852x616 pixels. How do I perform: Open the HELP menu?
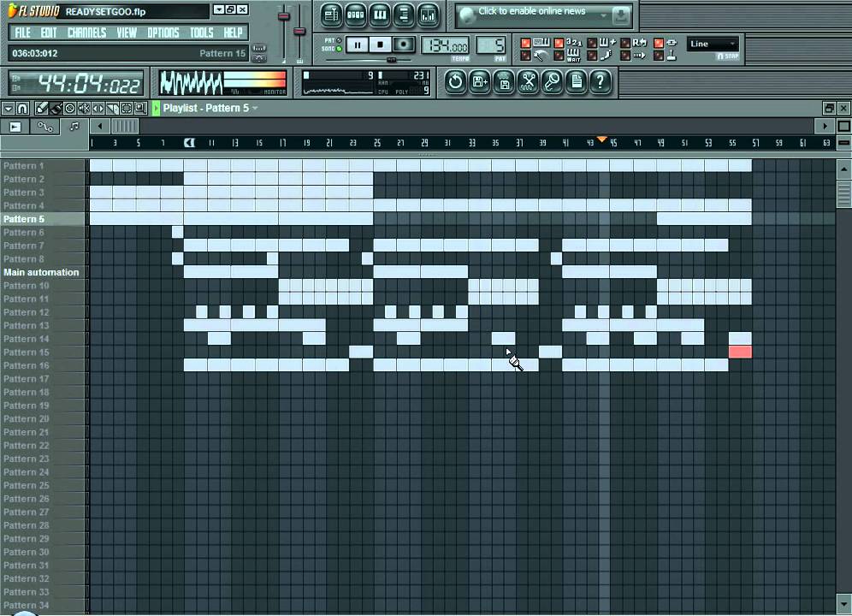click(234, 33)
